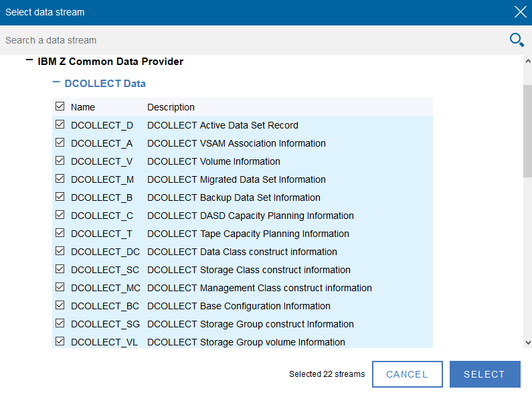Uncheck the DCOLLECT_V checkbox

[x=60, y=161]
